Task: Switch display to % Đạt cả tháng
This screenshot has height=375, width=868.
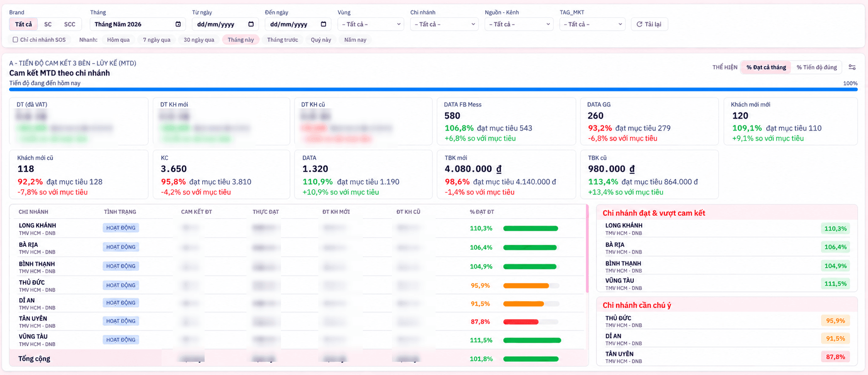Action: (766, 67)
